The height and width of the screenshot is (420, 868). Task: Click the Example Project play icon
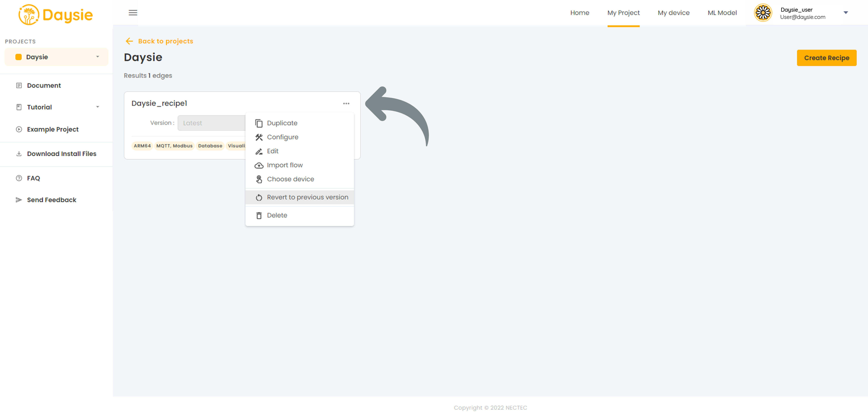tap(19, 129)
